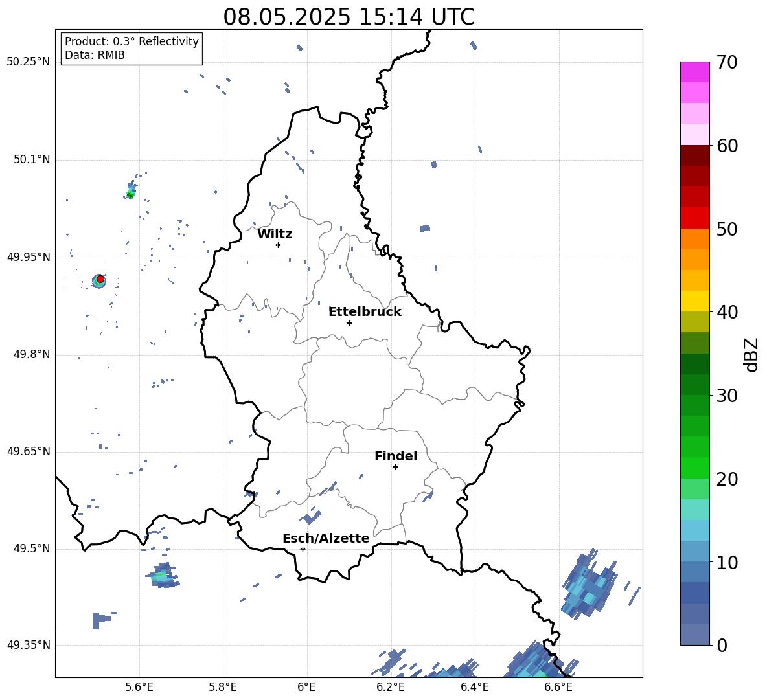This screenshot has width=767, height=700.
Task: Click the colorbar tick label 60
Action: [x=727, y=146]
